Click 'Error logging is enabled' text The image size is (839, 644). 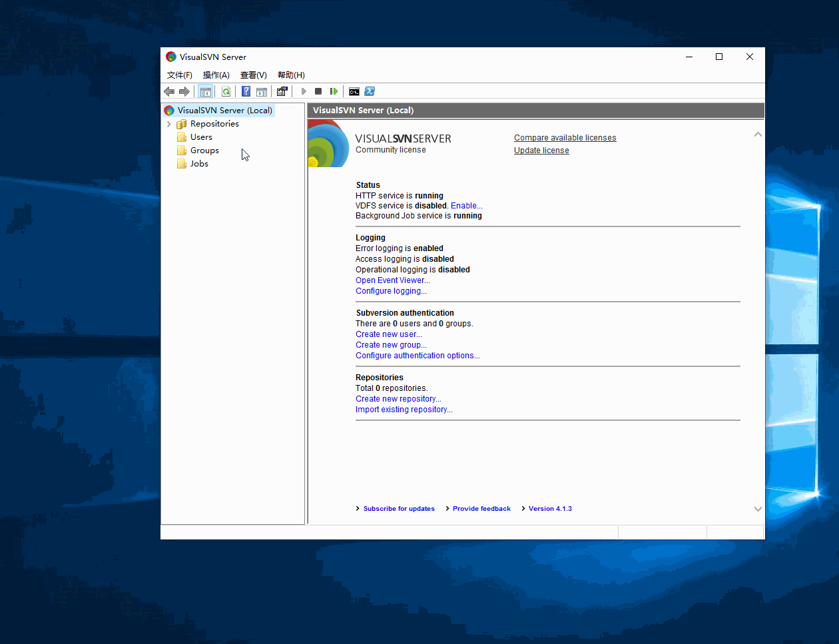pyautogui.click(x=400, y=248)
